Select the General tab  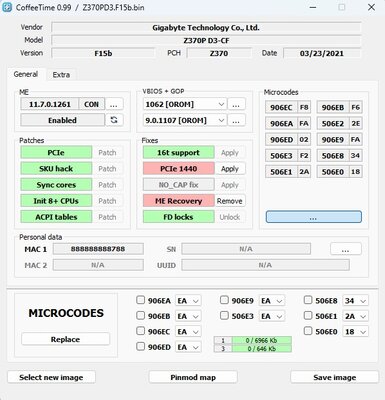[26, 74]
